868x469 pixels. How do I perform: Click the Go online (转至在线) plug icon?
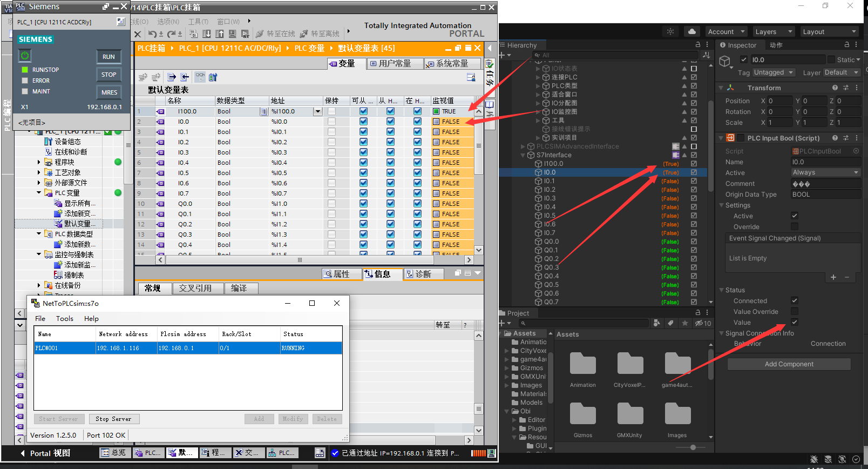point(260,34)
